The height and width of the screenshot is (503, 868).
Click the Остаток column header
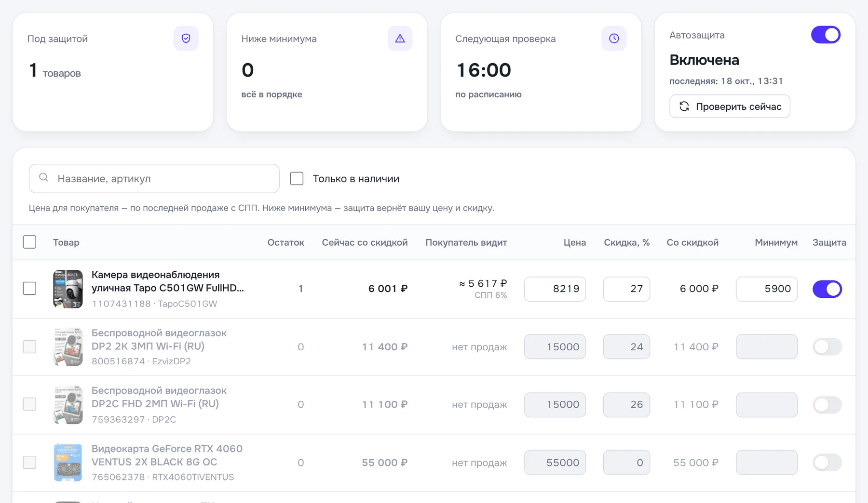coord(285,242)
